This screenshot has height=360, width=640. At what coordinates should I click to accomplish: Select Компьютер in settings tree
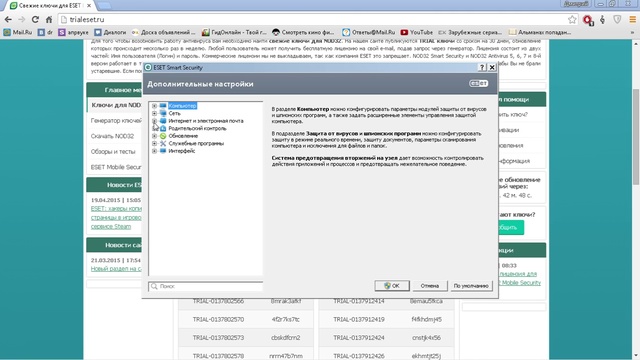(x=182, y=106)
